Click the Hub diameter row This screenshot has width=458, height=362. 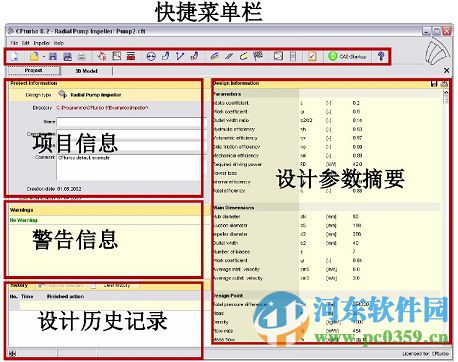click(x=327, y=216)
